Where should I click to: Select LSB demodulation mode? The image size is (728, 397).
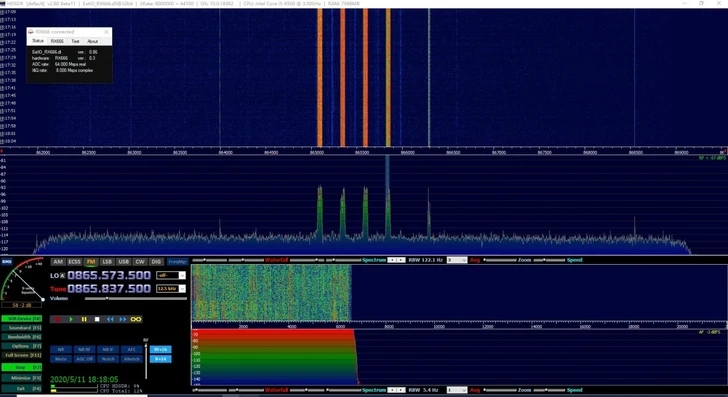coord(107,262)
